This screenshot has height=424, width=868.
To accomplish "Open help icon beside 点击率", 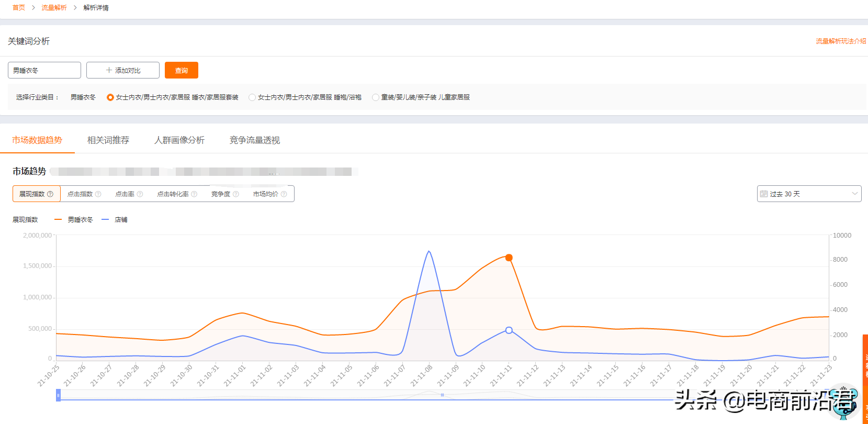I will (x=140, y=194).
